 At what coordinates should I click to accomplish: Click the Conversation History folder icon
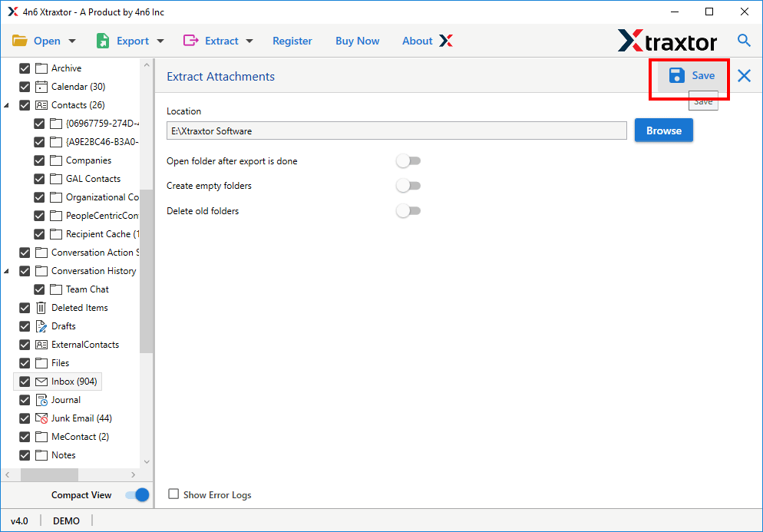tap(41, 271)
